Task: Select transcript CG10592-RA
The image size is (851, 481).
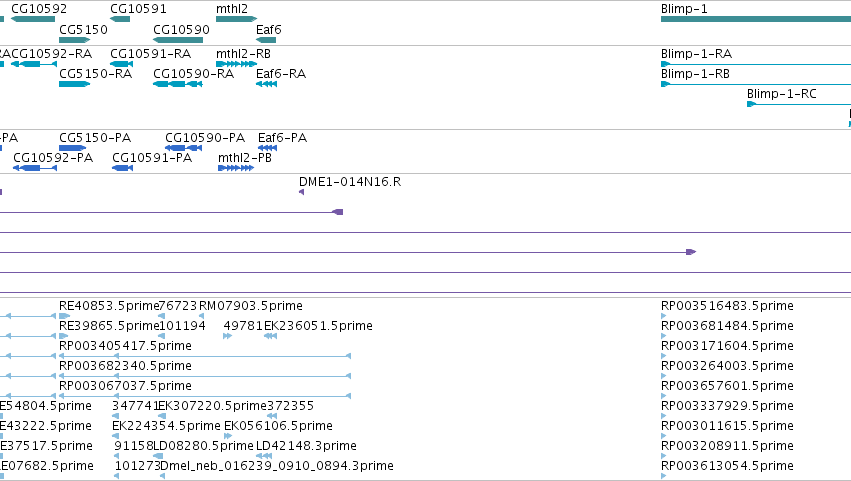Action: coord(52,54)
